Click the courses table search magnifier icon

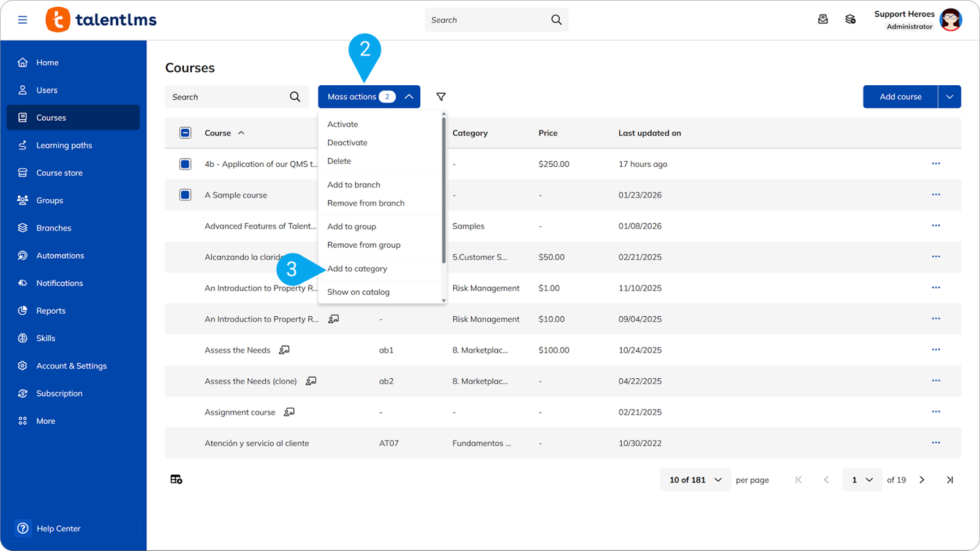(295, 97)
